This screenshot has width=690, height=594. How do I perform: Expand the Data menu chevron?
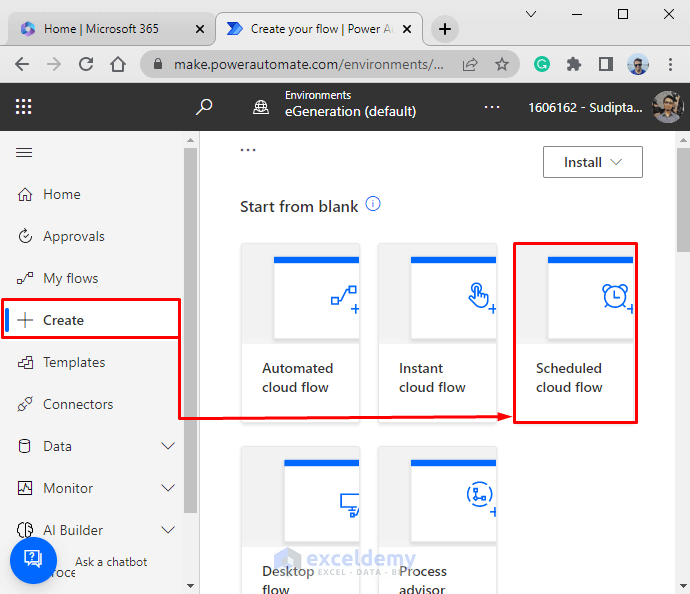point(168,446)
